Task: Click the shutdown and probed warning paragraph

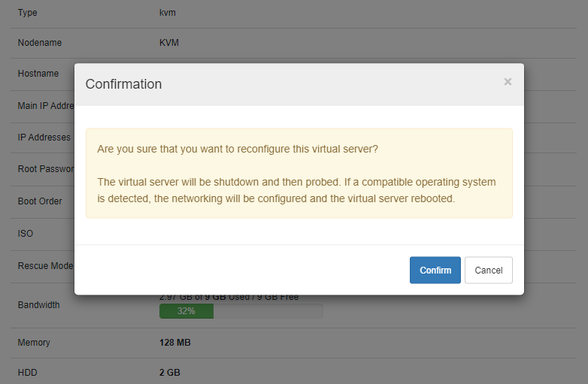Action: (296, 190)
